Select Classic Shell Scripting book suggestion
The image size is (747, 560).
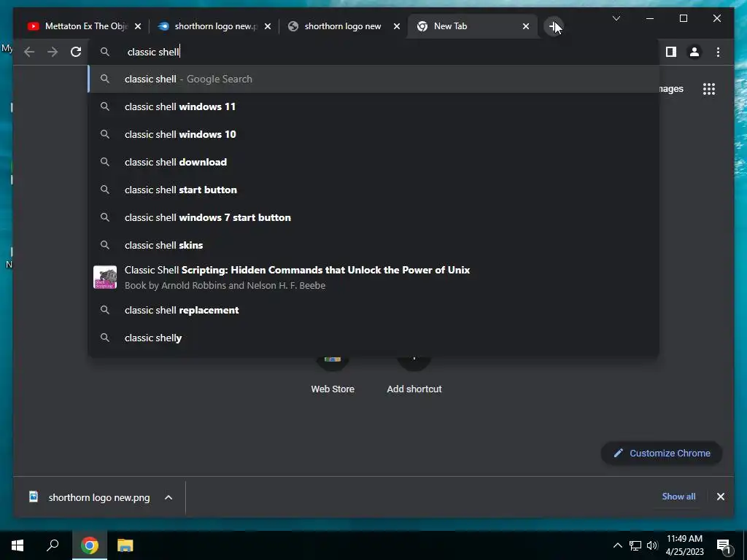pos(373,277)
